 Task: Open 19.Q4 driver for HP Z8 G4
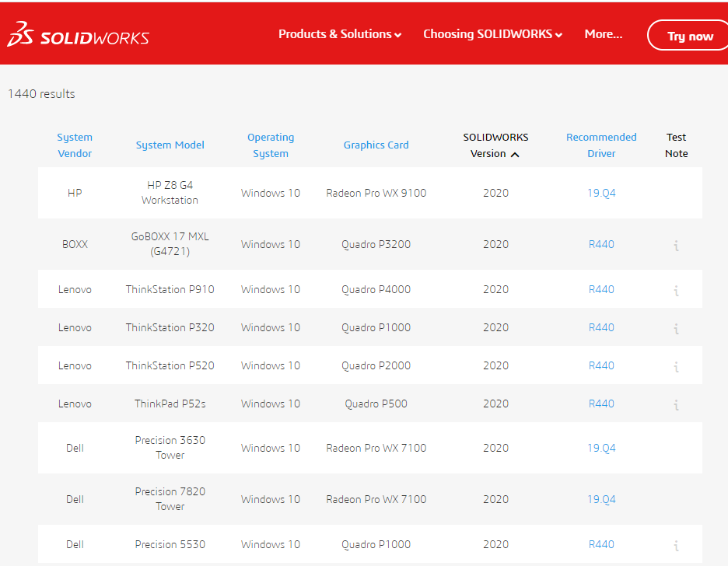pyautogui.click(x=601, y=193)
